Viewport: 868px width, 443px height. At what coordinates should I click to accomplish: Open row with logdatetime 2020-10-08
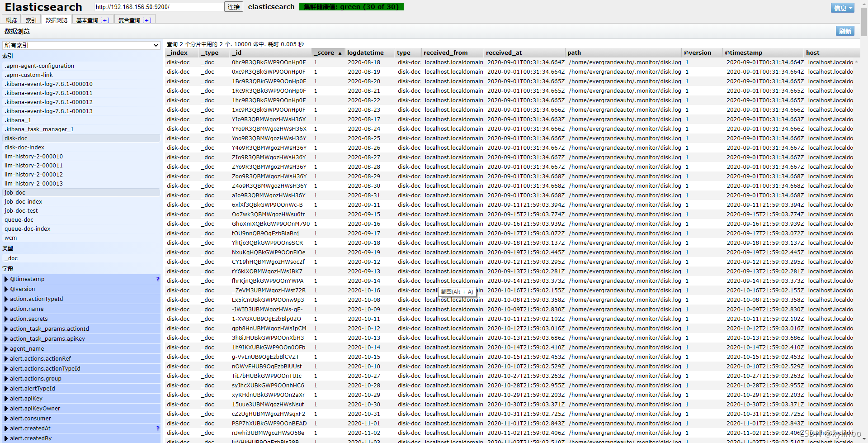click(x=509, y=300)
